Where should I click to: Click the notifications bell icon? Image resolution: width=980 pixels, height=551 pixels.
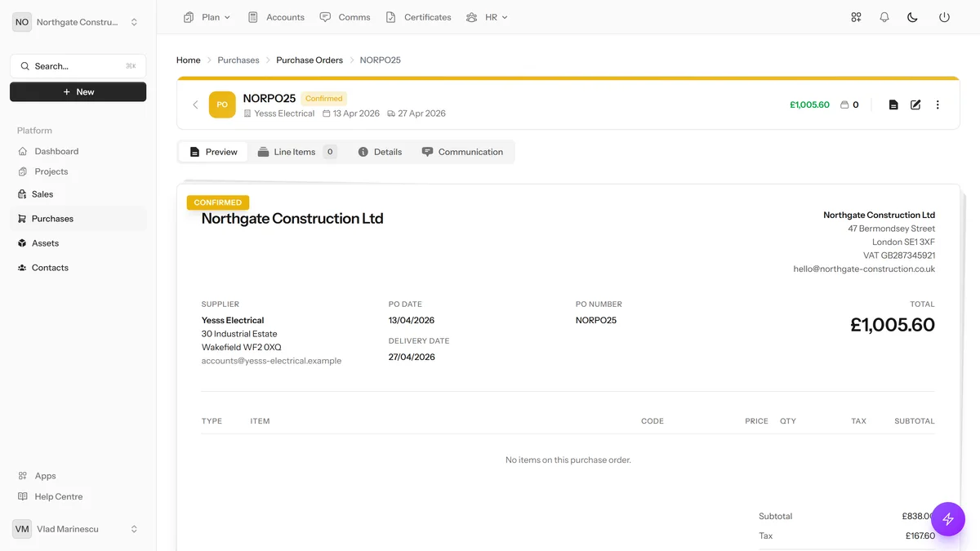pos(884,17)
